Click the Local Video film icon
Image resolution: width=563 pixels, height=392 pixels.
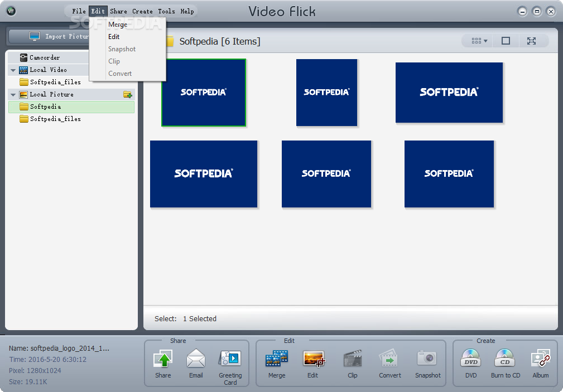point(23,70)
